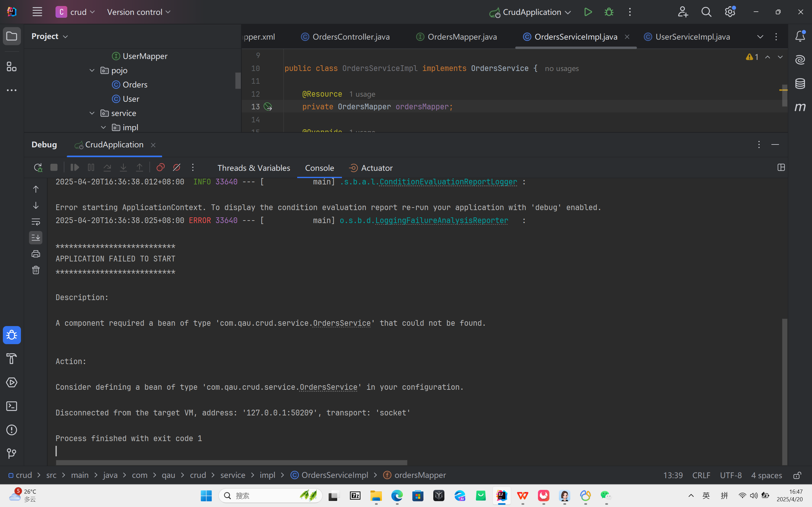Click the OrdersService link in Description line

tap(342, 323)
